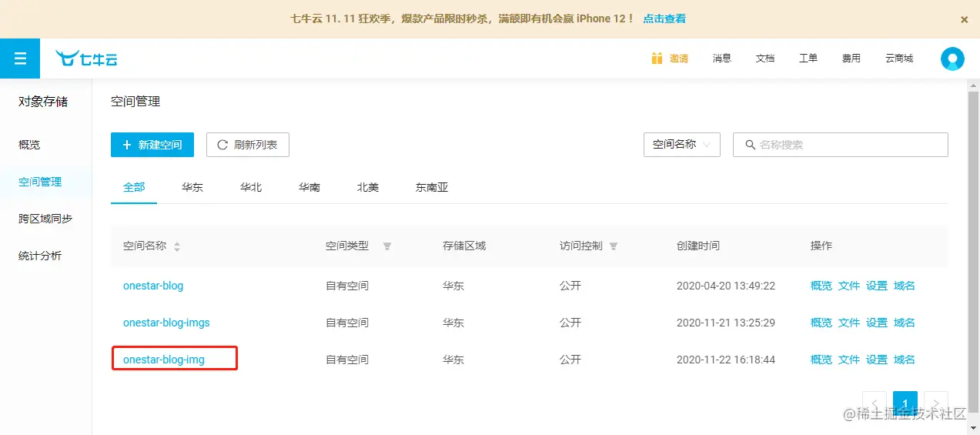Click 邀请 in the top navigation
Image resolution: width=980 pixels, height=435 pixels.
coord(679,59)
